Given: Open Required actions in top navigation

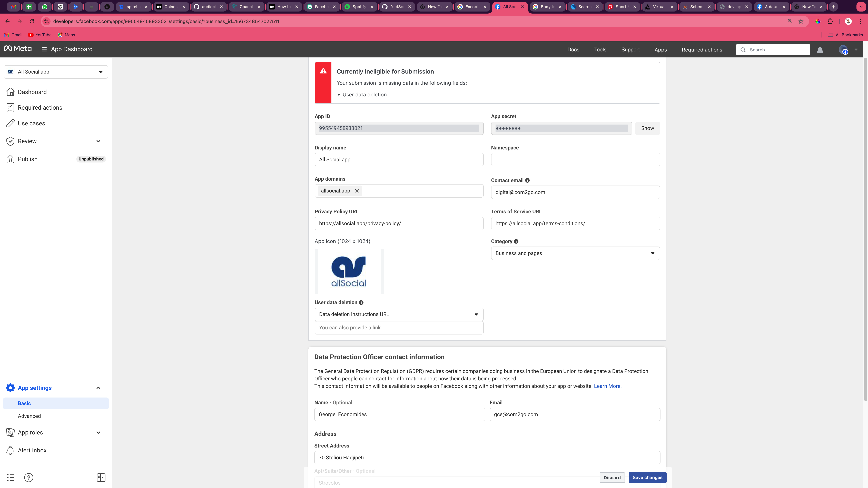Looking at the screenshot, I should pos(702,49).
